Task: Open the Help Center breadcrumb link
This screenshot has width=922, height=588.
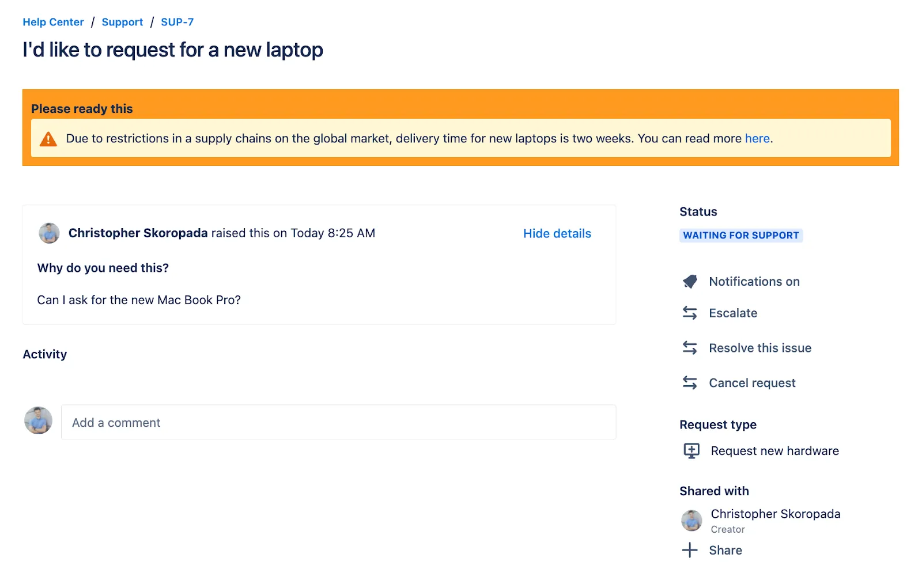Action: click(52, 22)
